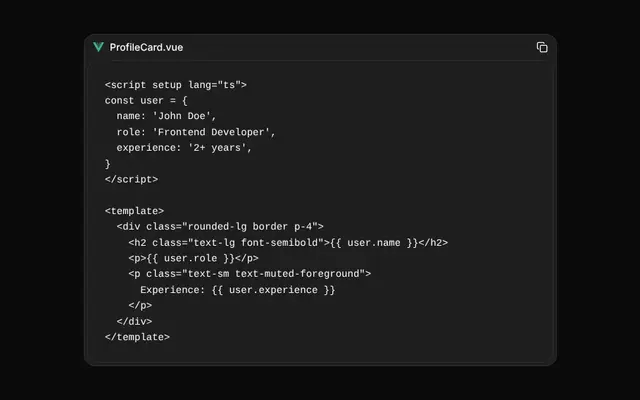Click the opening script setup tag line
This screenshot has width=640, height=400.
point(176,85)
